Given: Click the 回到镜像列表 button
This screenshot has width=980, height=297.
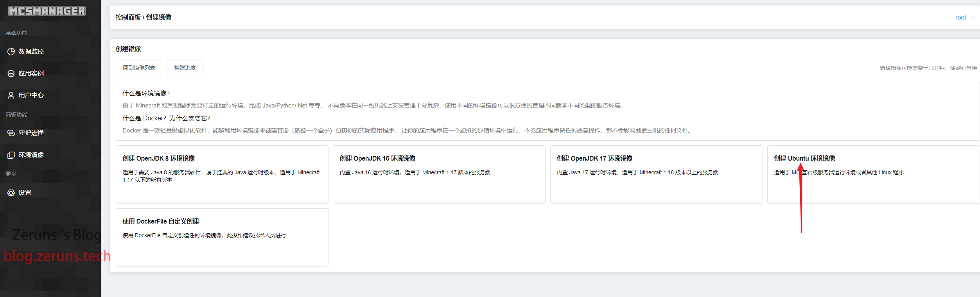Looking at the screenshot, I should (139, 68).
